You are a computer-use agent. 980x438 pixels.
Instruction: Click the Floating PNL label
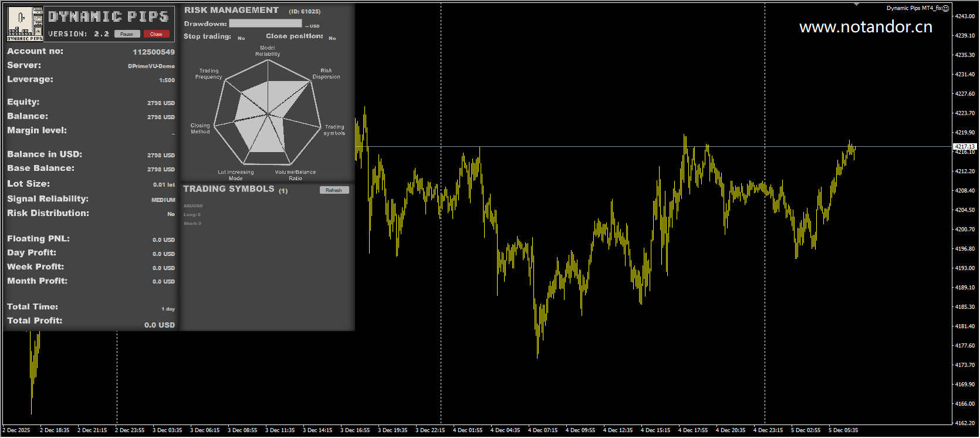(x=38, y=239)
